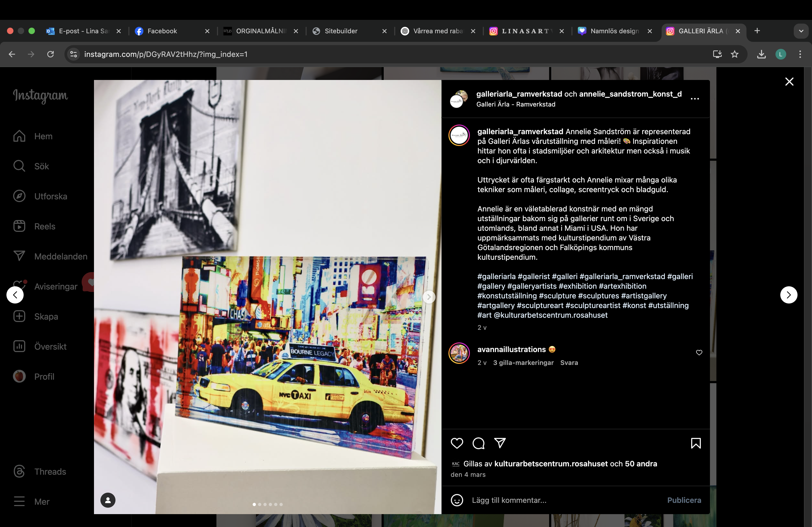The width and height of the screenshot is (812, 527).
Task: Open a new browser tab
Action: 757,31
